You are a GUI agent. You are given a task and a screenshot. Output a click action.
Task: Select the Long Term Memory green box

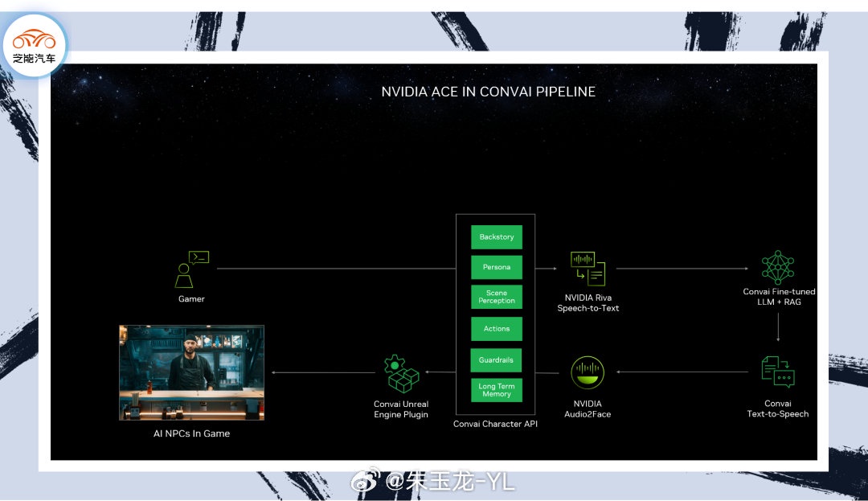coord(497,390)
